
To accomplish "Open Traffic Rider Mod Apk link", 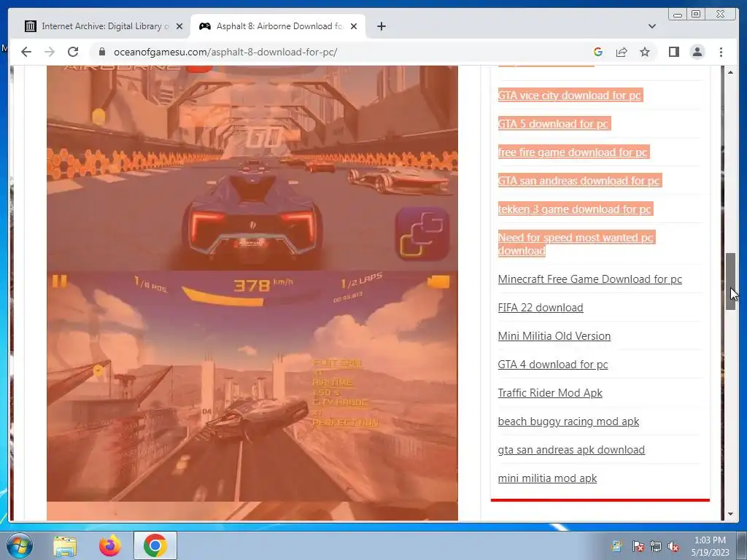I will (x=550, y=393).
